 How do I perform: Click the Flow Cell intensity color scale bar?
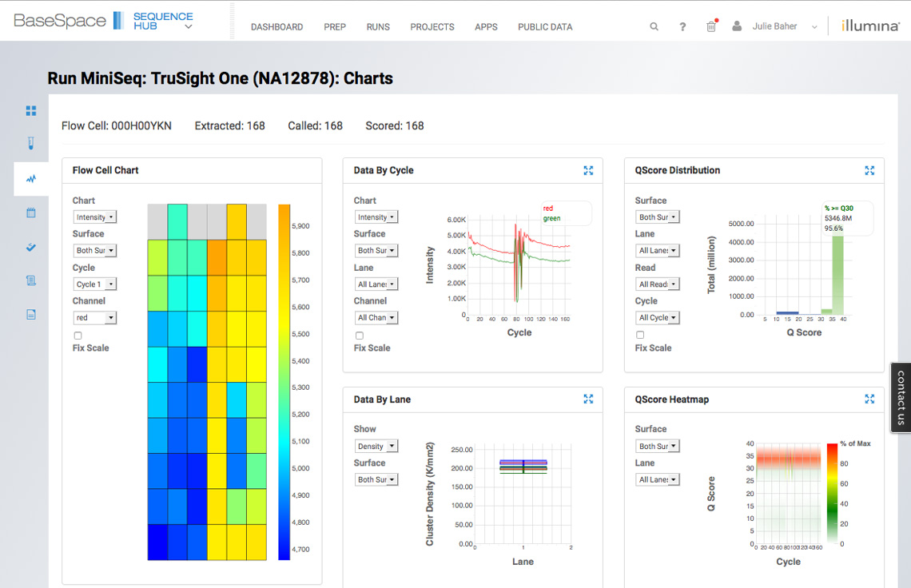(284, 382)
